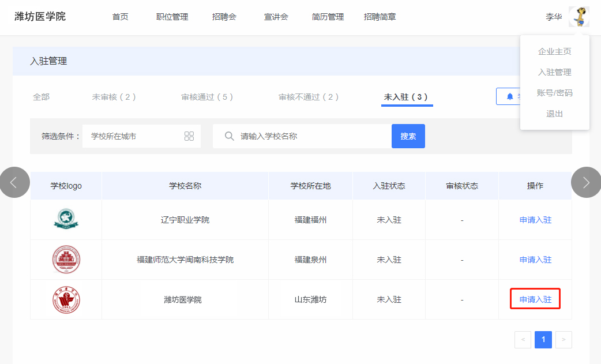Open 职位管理 in top navigation
This screenshot has width=601, height=364.
[x=172, y=17]
